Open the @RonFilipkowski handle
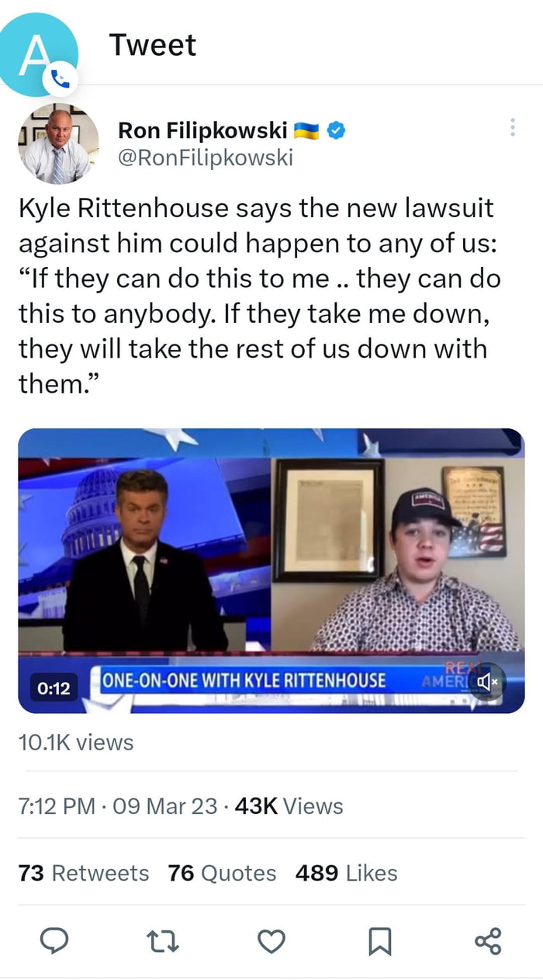 (205, 158)
